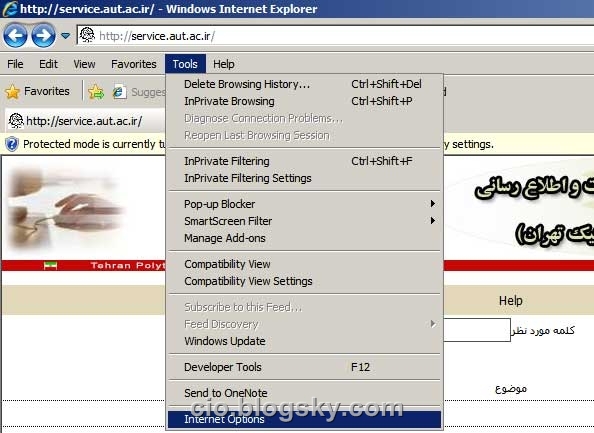Open the File menu
Image resolution: width=594 pixels, height=433 pixels.
coord(15,64)
